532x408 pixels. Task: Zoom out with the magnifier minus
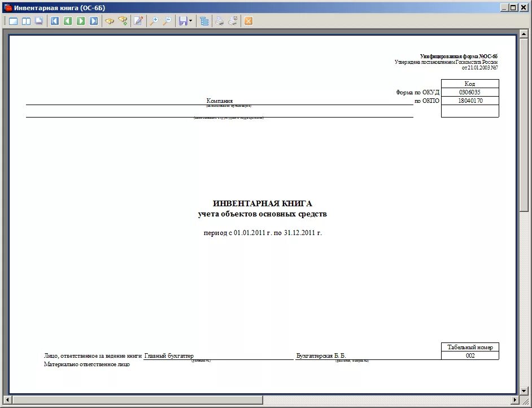(167, 21)
